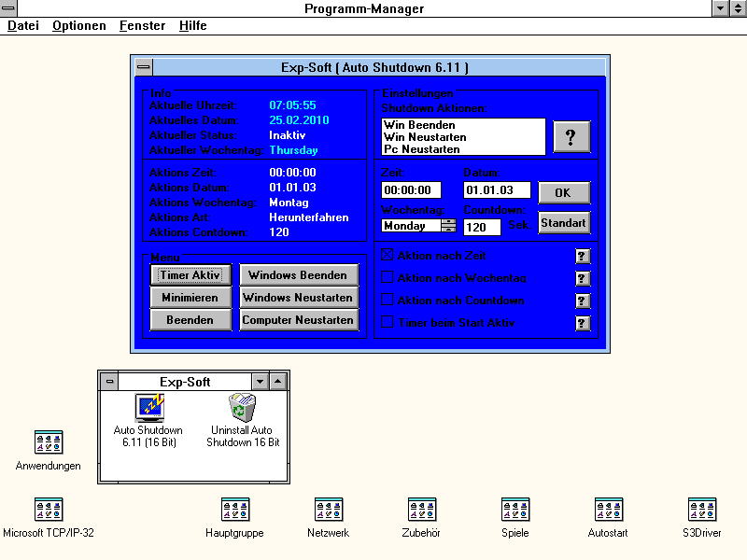Click the Computer Neustarten button
Image resolution: width=747 pixels, height=560 pixels.
299,320
